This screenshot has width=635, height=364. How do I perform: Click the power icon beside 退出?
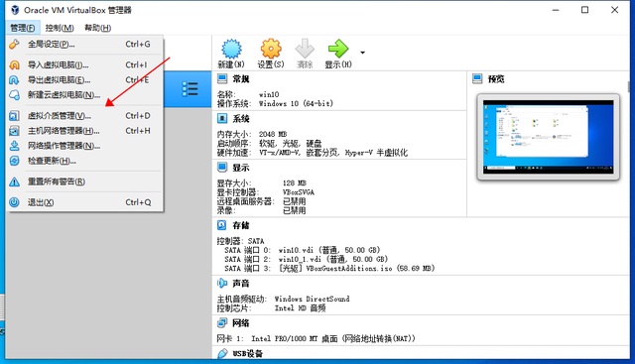(x=14, y=202)
